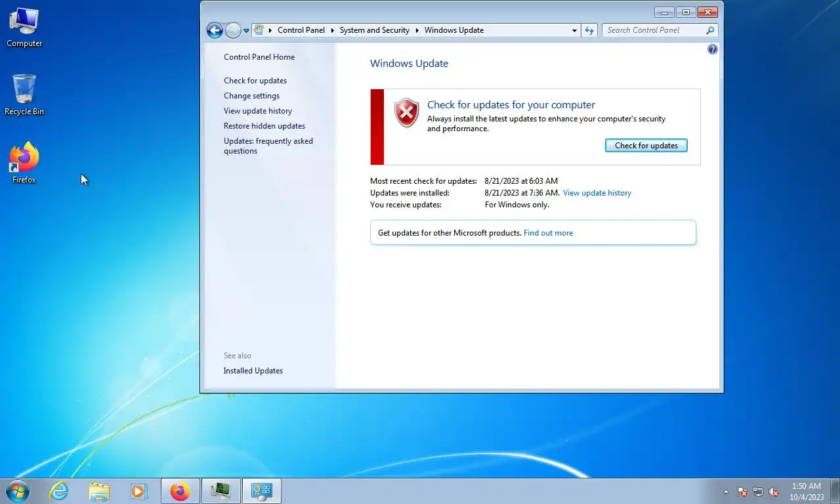The height and width of the screenshot is (504, 840).
Task: Click the red shield error icon
Action: (x=406, y=113)
